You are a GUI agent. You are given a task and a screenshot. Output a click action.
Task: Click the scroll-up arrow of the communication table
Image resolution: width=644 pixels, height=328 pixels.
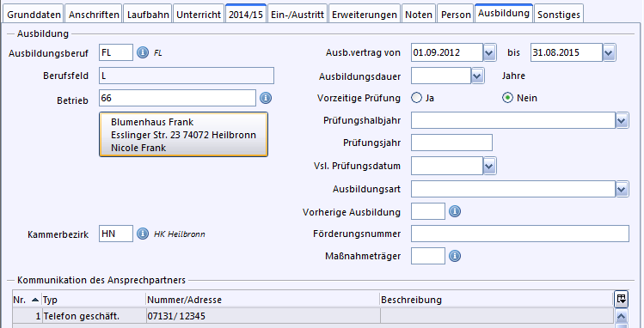pyautogui.click(x=622, y=316)
